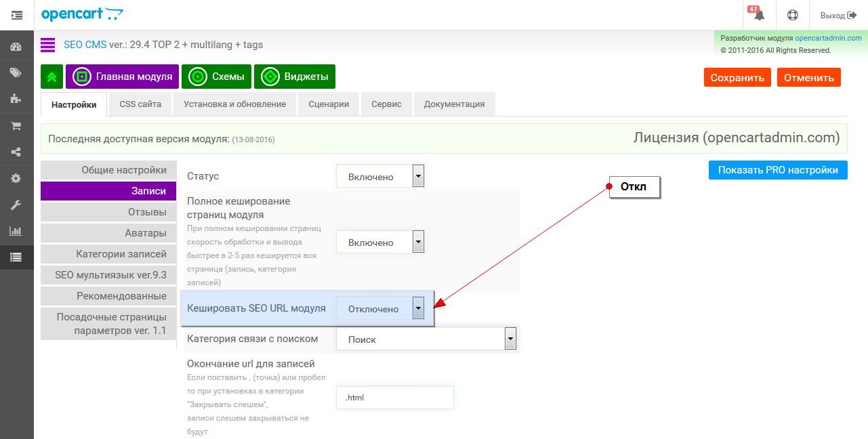Click the purple stripes SEO CMS icon
This screenshot has width=868, height=439.
pos(47,45)
